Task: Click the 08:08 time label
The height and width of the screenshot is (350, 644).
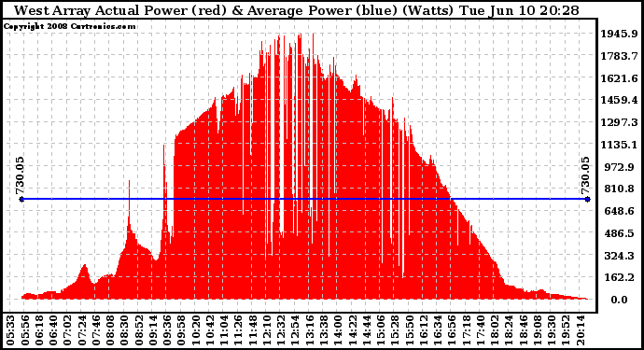Action: tap(110, 330)
